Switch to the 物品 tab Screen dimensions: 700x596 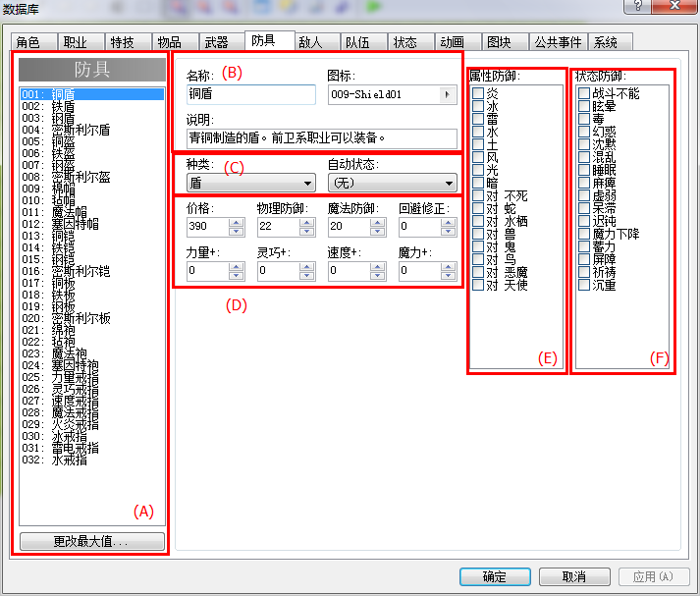(x=176, y=42)
